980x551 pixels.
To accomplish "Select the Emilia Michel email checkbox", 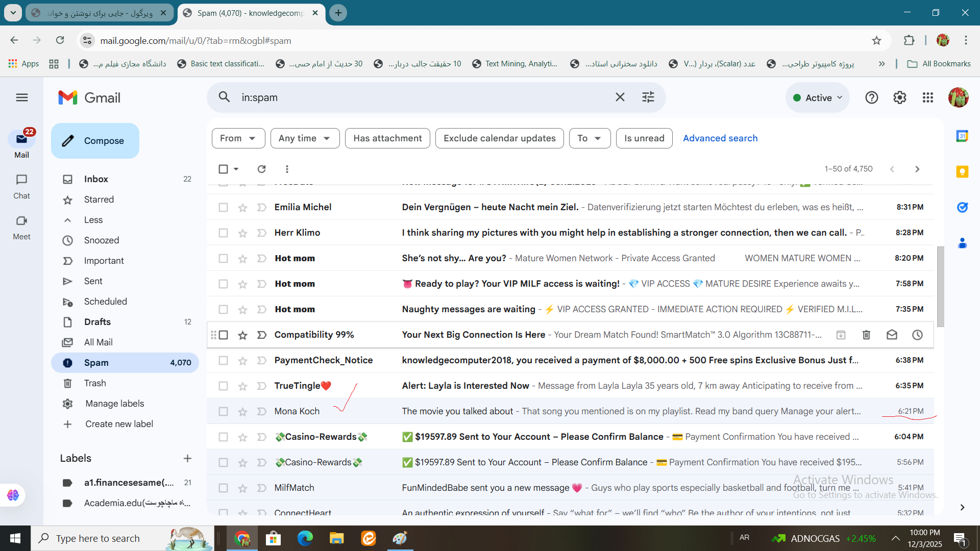I will (223, 207).
